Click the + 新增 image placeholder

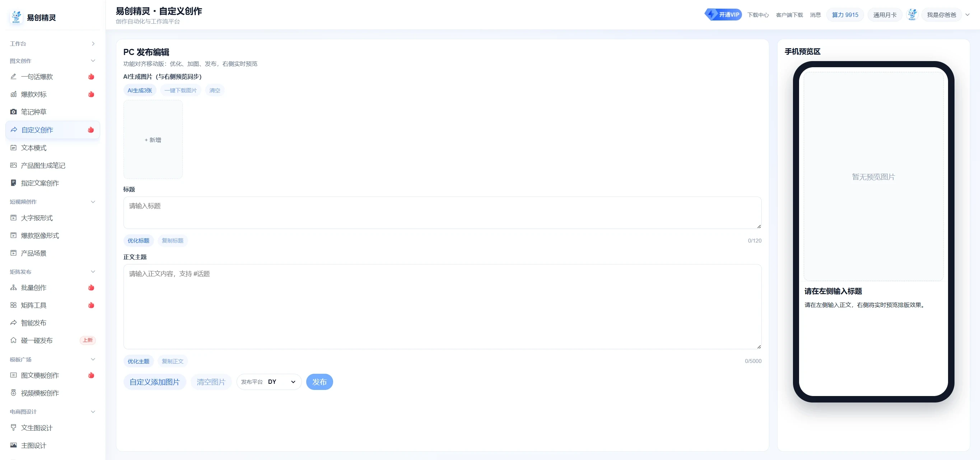coord(153,140)
